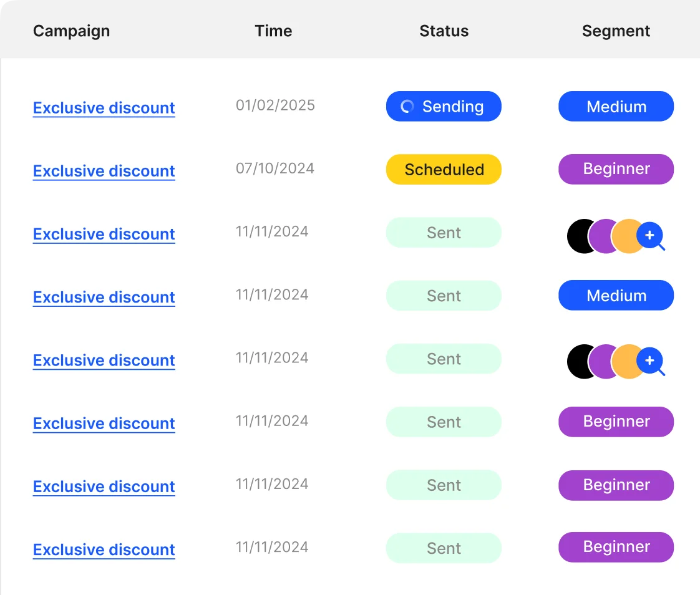Click the Medium segment badge in the Sending row
700x595 pixels.
pos(616,107)
